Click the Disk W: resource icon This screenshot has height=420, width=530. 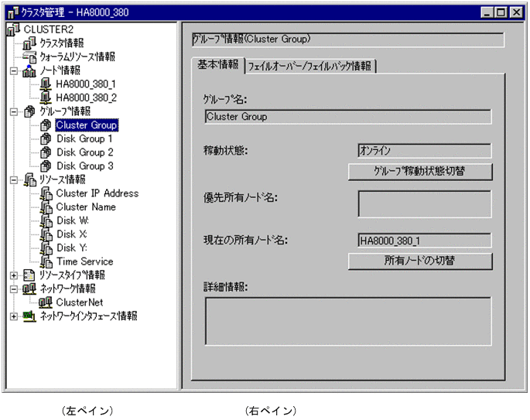pyautogui.click(x=46, y=220)
